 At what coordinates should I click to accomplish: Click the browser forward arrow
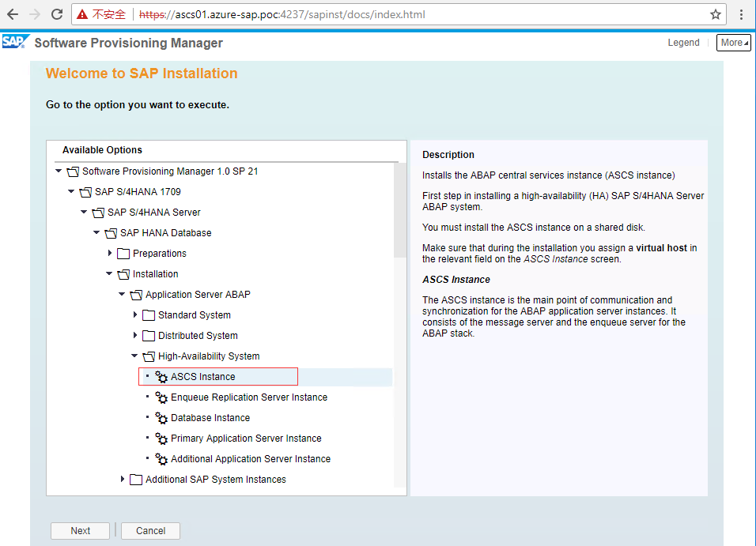(35, 14)
